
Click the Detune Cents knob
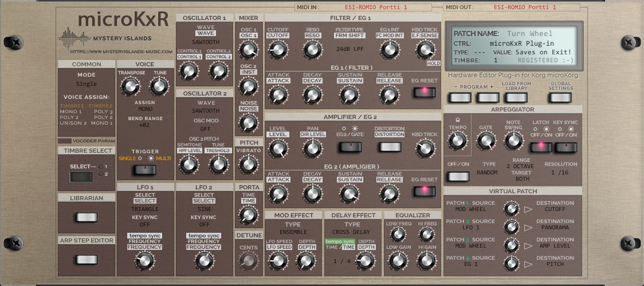(x=249, y=260)
